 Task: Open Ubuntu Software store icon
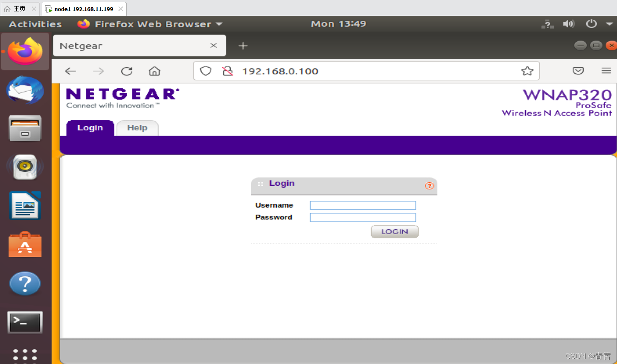pos(25,245)
